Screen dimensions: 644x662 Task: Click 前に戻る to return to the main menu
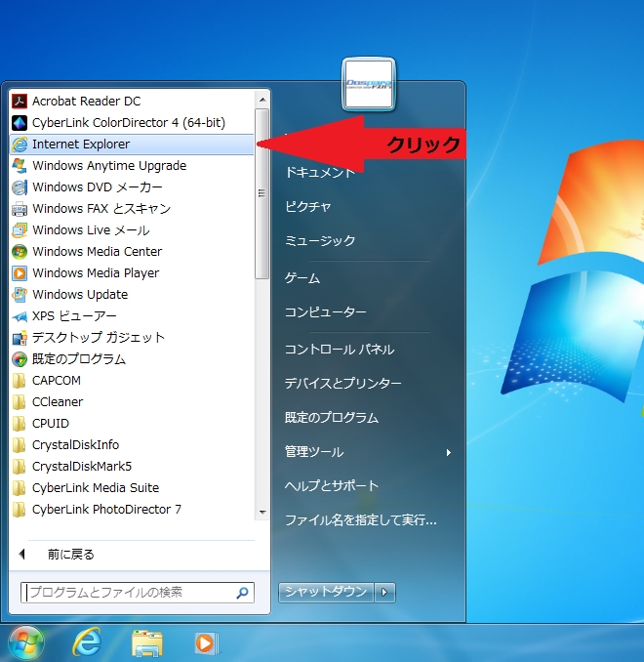[71, 555]
